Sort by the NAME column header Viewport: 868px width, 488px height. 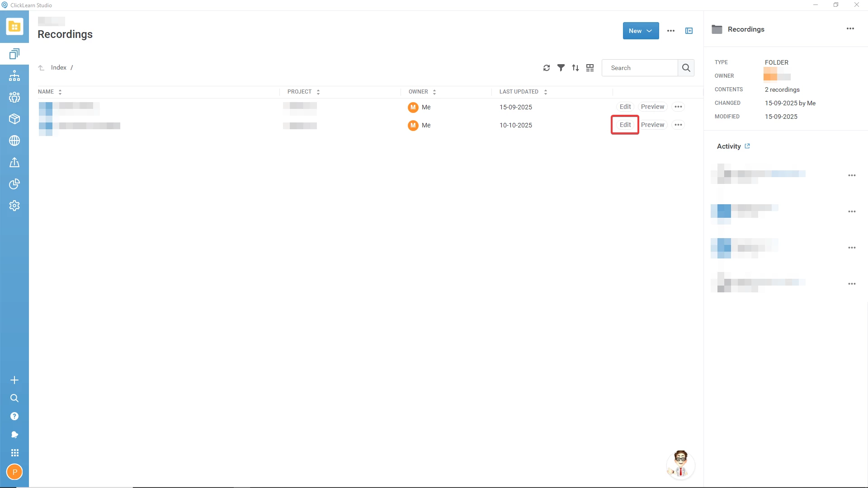point(46,92)
